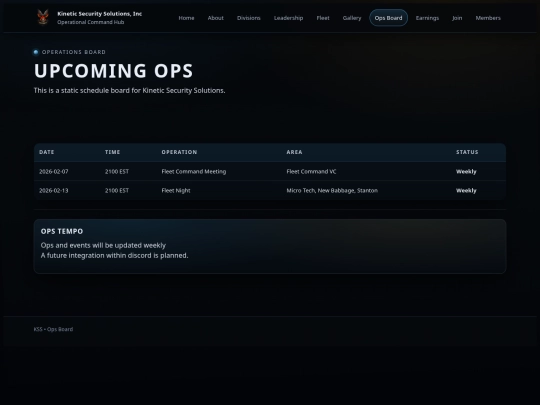
Task: Click Fleet Command Meeting operation cell
Action: 194,172
